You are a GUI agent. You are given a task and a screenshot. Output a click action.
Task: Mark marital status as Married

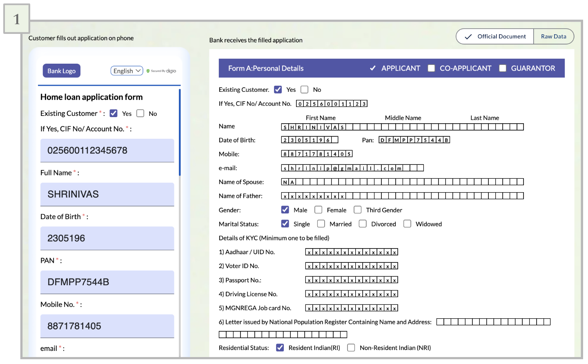click(x=321, y=224)
